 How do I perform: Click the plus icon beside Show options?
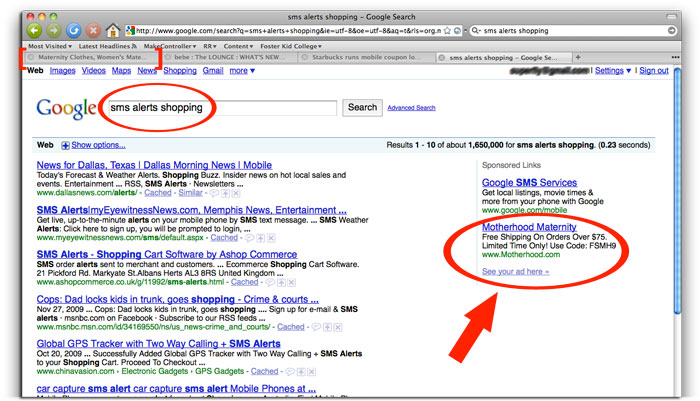point(66,145)
